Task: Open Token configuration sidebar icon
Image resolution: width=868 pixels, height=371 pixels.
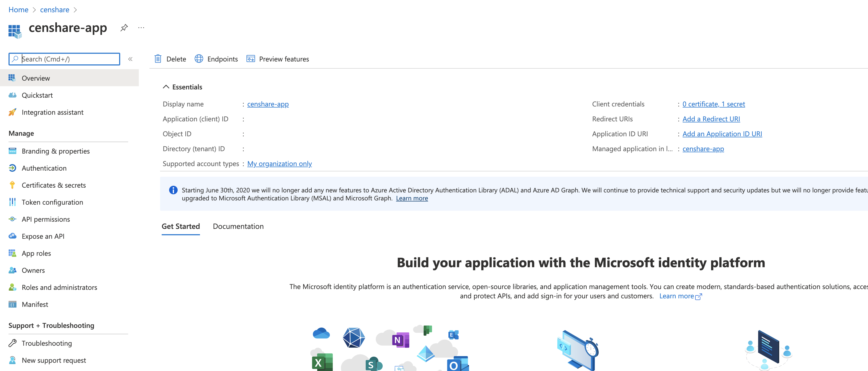Action: pyautogui.click(x=12, y=202)
